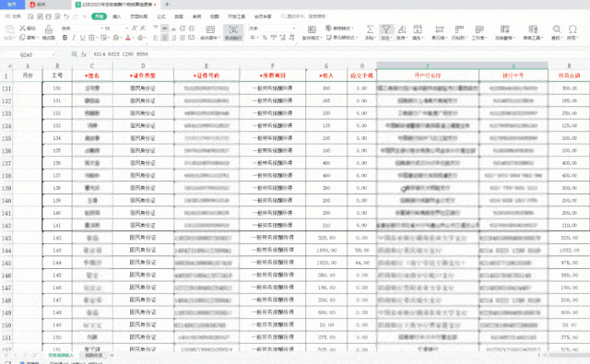Toggle Italic formatting
Viewport: 590px width, 364px height.
point(74,38)
